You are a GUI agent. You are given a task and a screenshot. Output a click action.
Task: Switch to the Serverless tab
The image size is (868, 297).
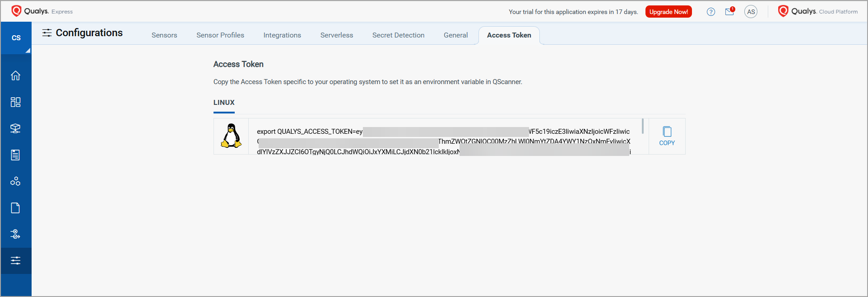[x=337, y=35]
